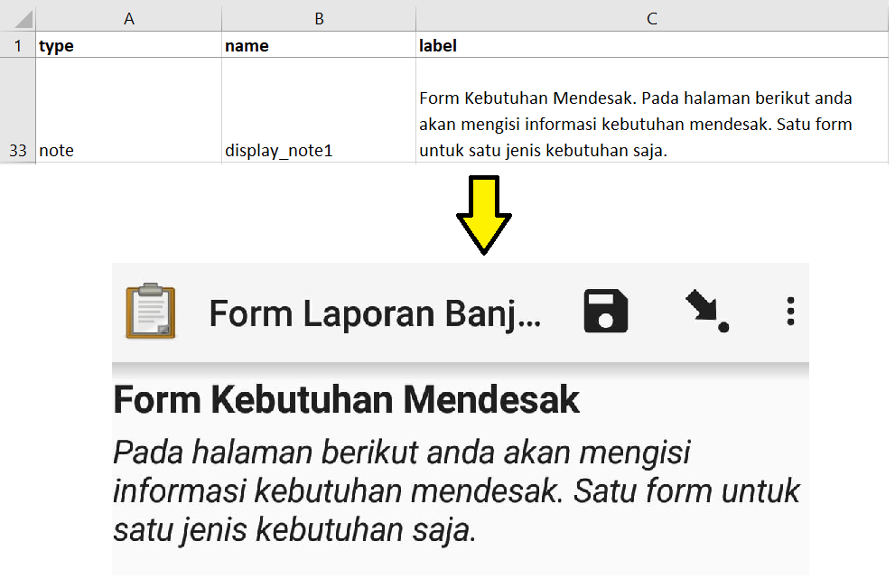
Task: Select column A header
Action: 128,18
